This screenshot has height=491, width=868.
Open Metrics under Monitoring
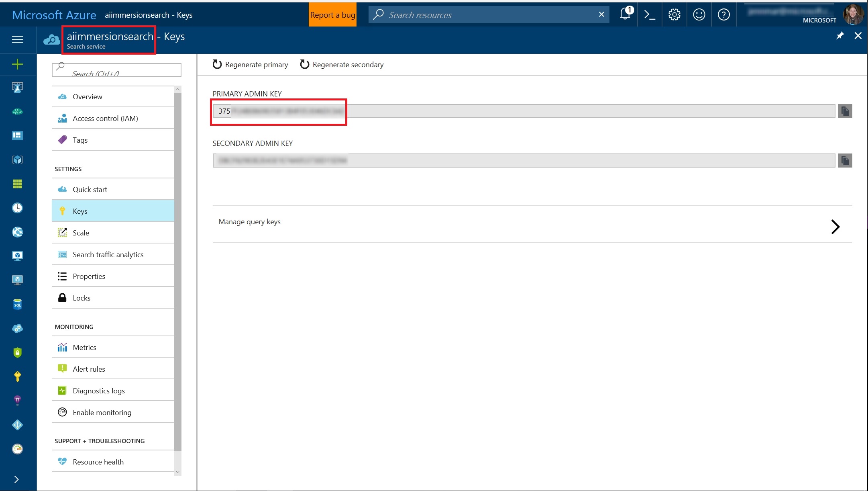[x=113, y=347]
